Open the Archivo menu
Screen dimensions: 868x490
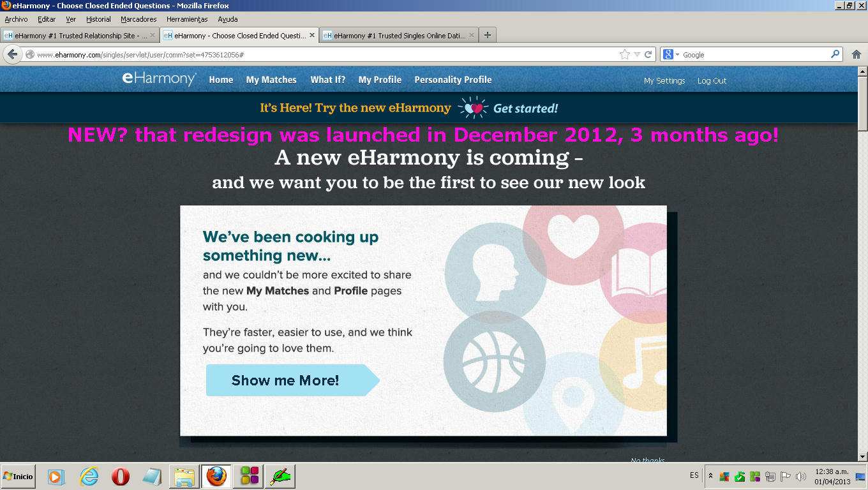coord(17,19)
